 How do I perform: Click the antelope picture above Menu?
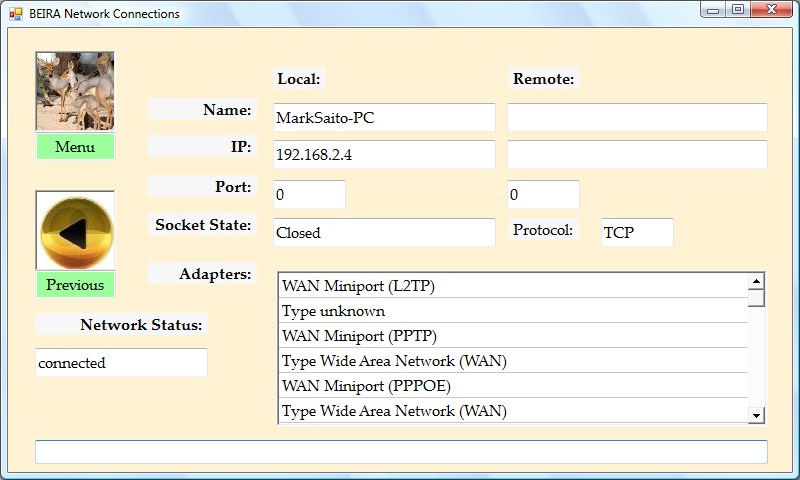tap(75, 91)
